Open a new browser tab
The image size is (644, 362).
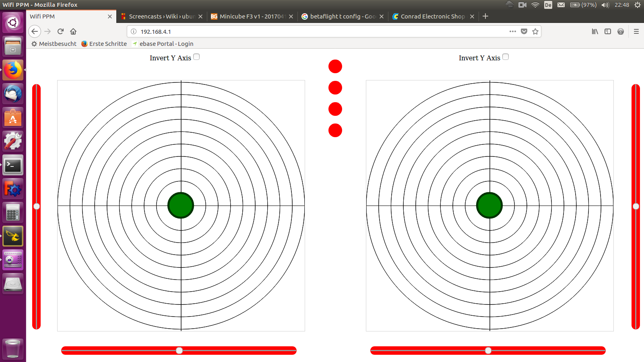[x=485, y=16]
